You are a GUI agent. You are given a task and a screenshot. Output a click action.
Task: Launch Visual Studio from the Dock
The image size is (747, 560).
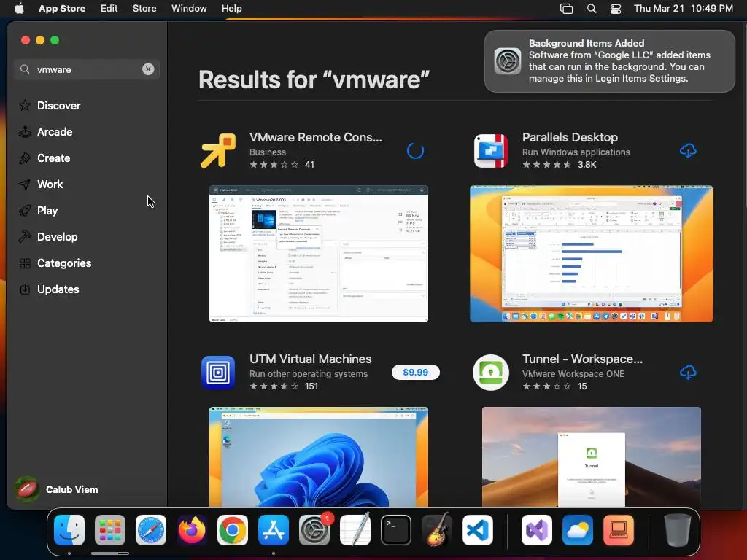(x=537, y=530)
